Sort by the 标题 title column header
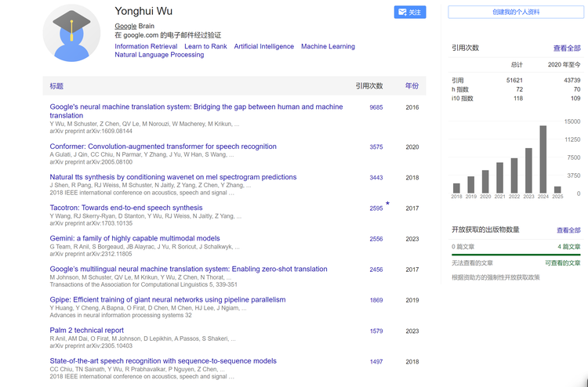This screenshot has height=387, width=588. point(56,86)
